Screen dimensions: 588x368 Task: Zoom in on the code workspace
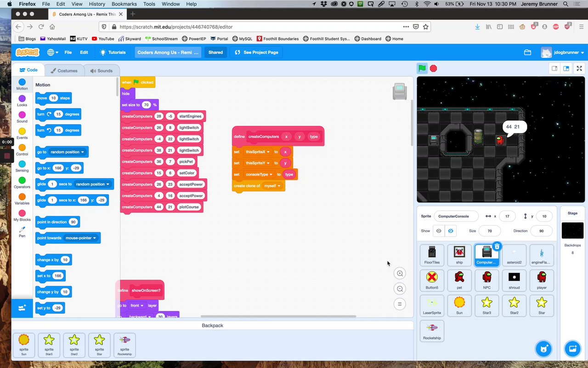coord(400,273)
